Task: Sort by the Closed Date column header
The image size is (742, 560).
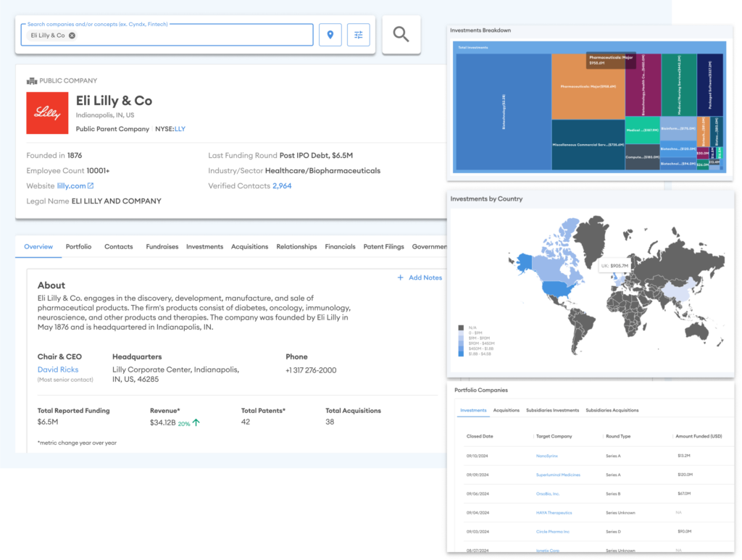Action: [480, 436]
